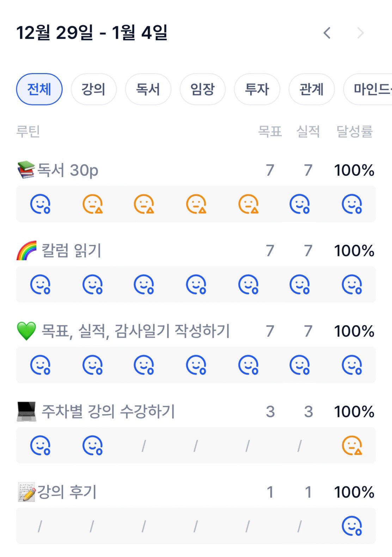Viewport: 392px width, 557px height.
Task: Open the 칼럼 읽기 routine title
Action: 71,251
